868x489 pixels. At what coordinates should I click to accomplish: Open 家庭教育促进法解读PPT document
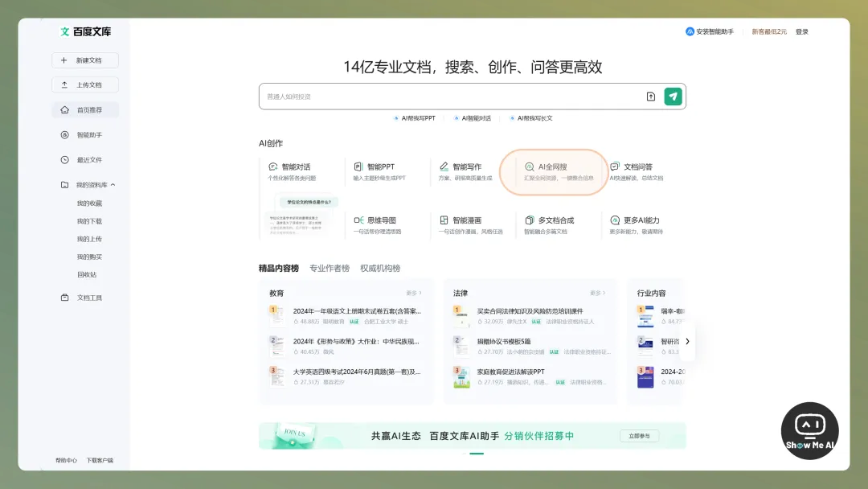point(510,372)
